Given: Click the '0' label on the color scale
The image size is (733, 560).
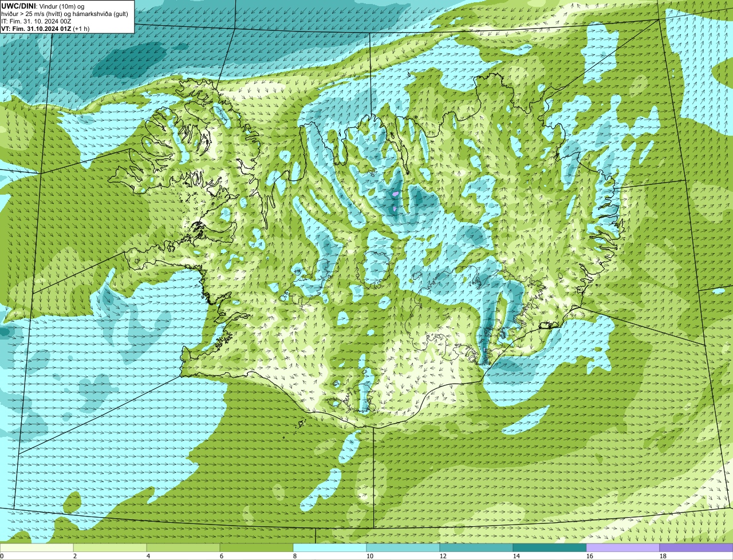Looking at the screenshot, I should coord(2,556).
